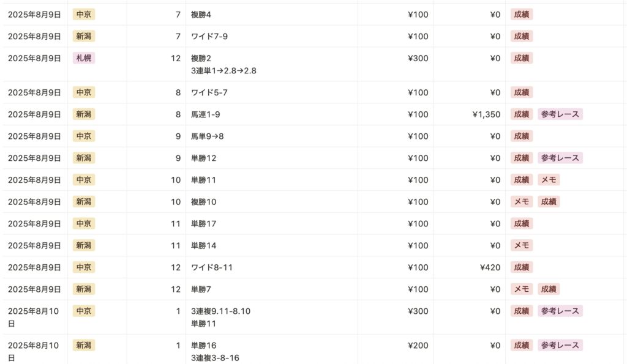The image size is (627, 364).
Task: Click the 新潟 tag on ワイド7-9 row
Action: coord(83,36)
